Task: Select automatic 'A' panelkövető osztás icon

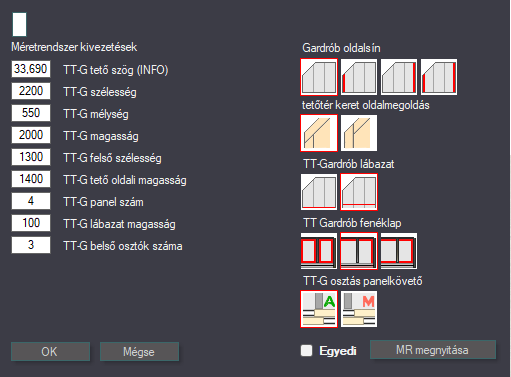Action: tap(319, 309)
